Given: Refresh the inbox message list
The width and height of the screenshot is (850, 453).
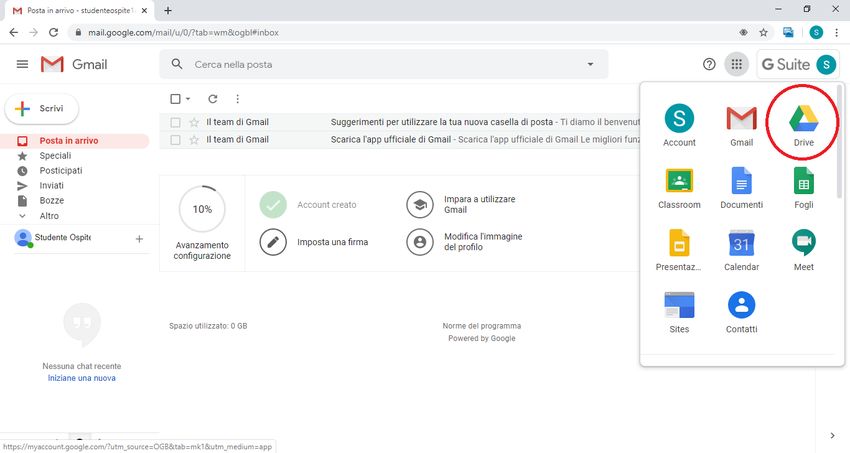Looking at the screenshot, I should 212,99.
